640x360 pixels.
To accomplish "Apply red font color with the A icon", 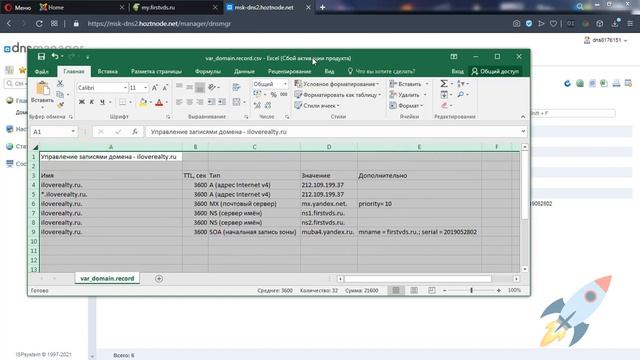I will click(x=159, y=102).
